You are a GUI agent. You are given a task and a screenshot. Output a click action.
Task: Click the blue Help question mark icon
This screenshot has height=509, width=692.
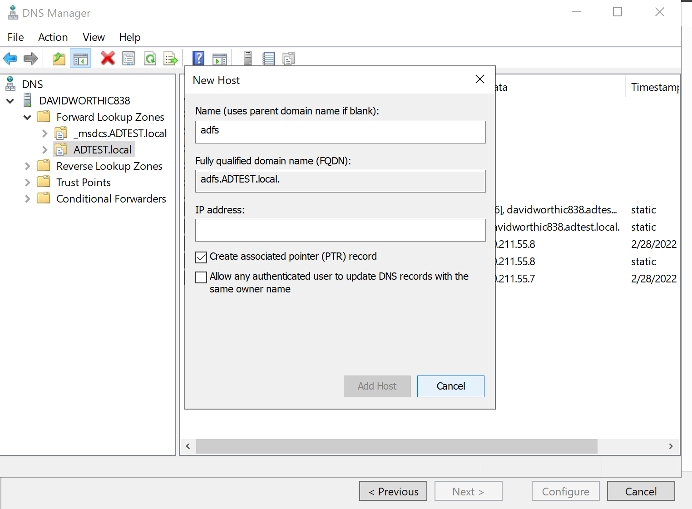pyautogui.click(x=198, y=59)
